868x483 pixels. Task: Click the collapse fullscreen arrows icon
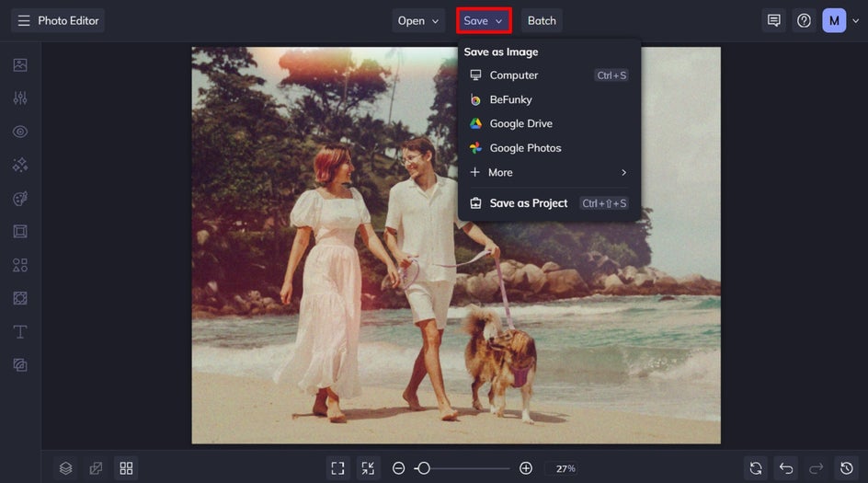368,468
